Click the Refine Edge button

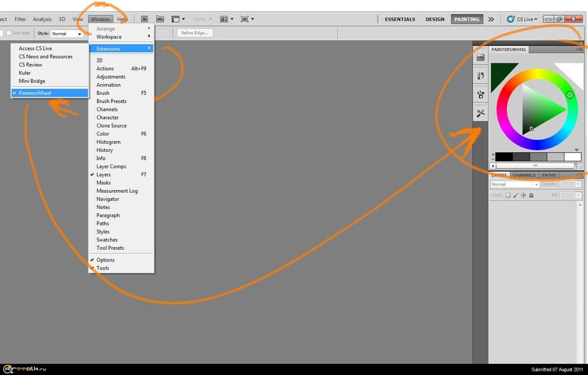[195, 33]
